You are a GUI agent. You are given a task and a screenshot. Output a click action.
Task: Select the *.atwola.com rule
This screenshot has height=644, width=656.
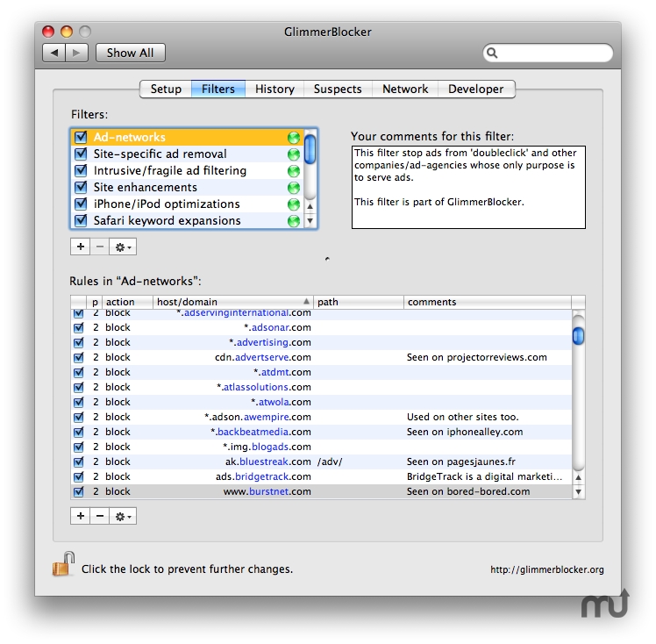321,402
